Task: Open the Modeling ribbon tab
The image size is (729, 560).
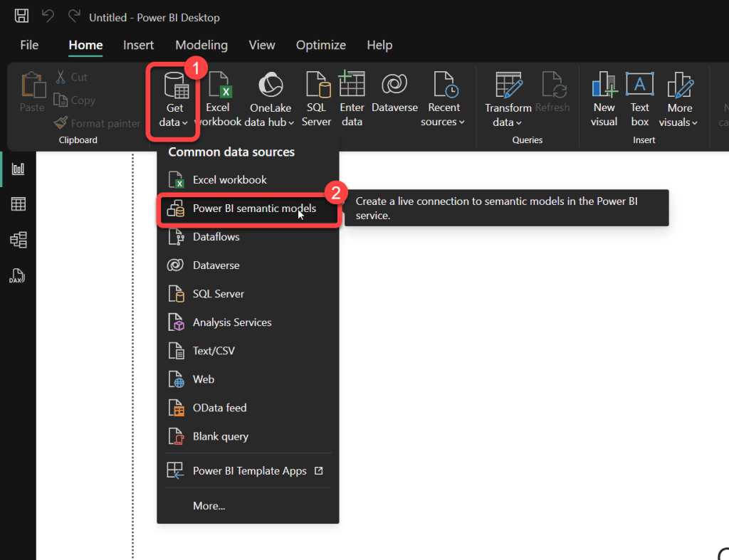Action: (201, 45)
